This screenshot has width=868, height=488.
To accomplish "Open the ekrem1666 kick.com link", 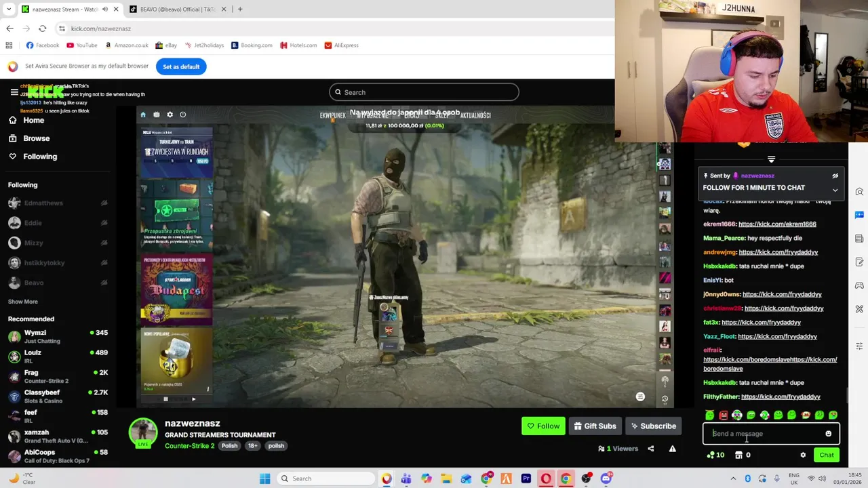I will [777, 224].
